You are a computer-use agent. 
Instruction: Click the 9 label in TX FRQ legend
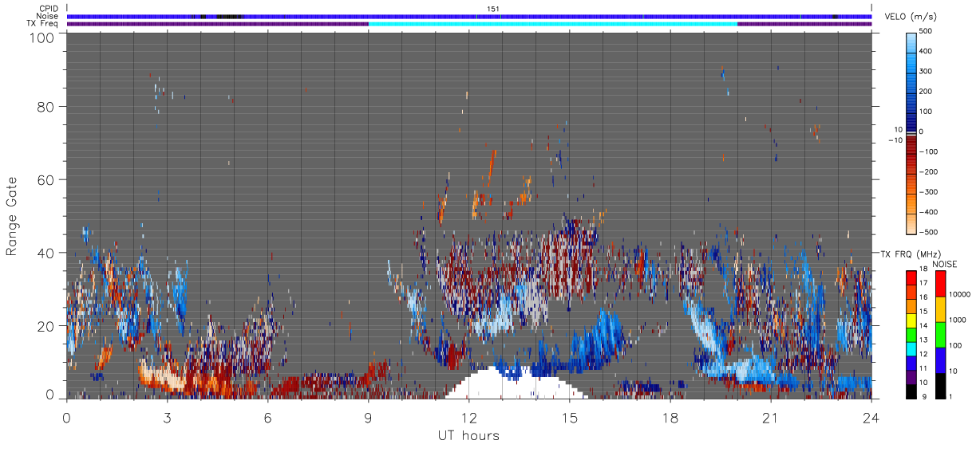tap(923, 396)
